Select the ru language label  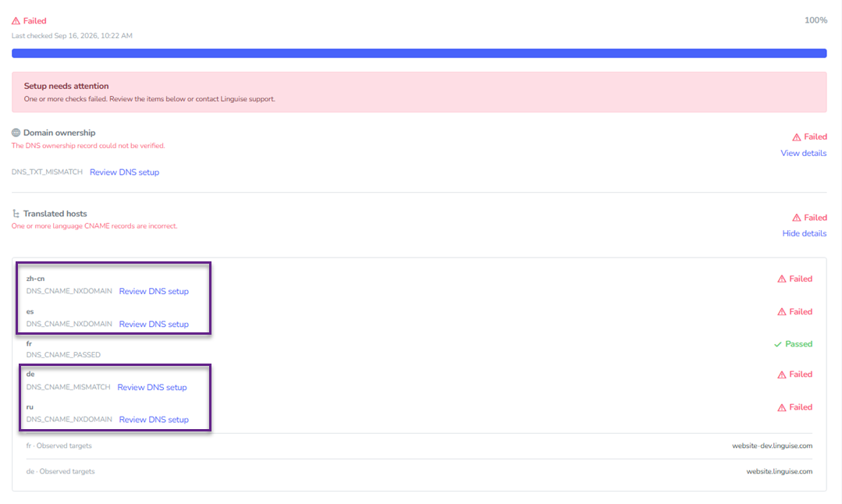point(30,406)
